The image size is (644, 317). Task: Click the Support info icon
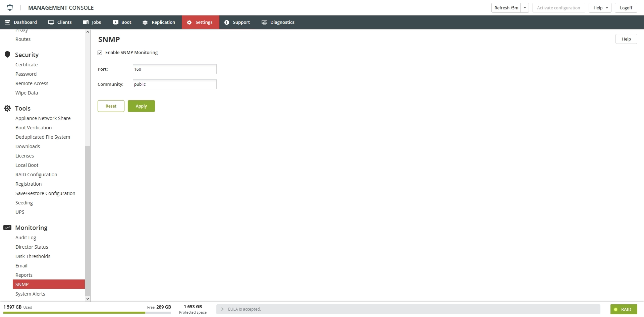pyautogui.click(x=227, y=22)
